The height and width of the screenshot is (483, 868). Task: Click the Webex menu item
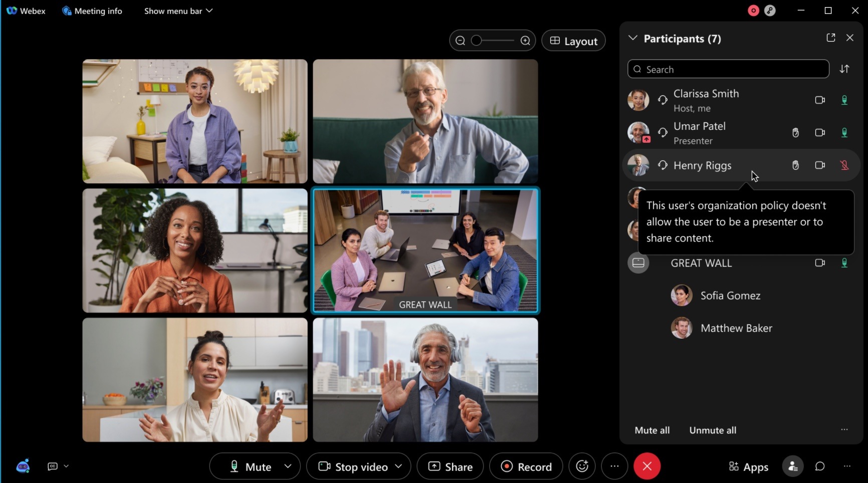[26, 11]
